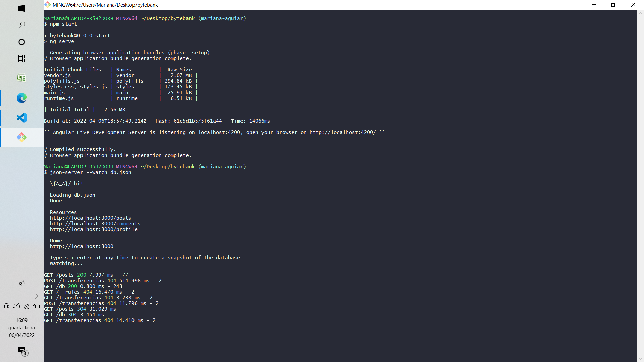This screenshot has height=362, width=644.
Task: Open Task View icon
Action: point(22,59)
